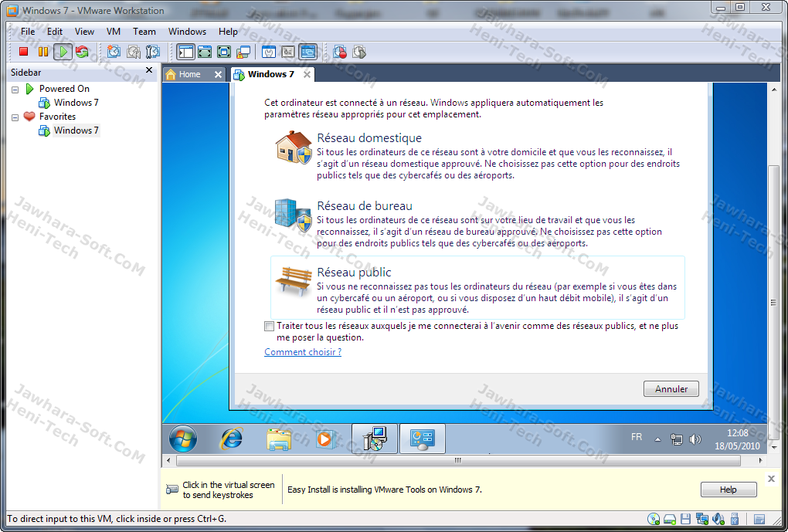Close the Sidebar panel
The image size is (788, 532).
click(x=149, y=69)
